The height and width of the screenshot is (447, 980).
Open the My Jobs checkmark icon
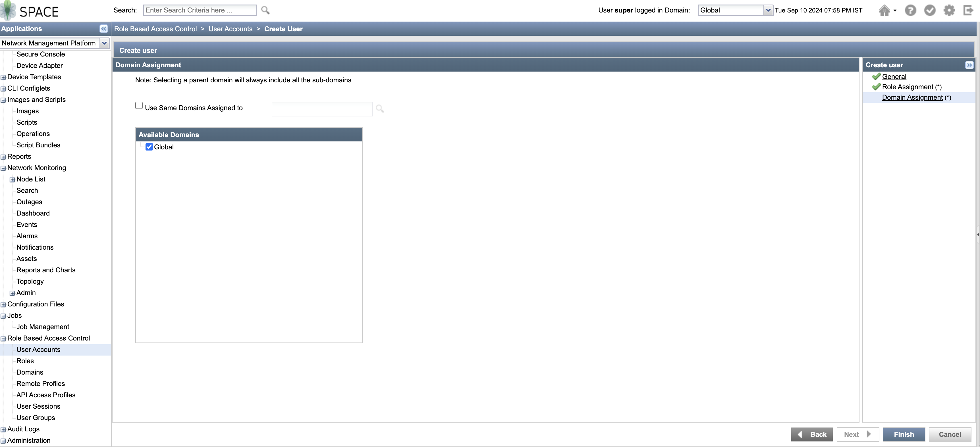[930, 10]
